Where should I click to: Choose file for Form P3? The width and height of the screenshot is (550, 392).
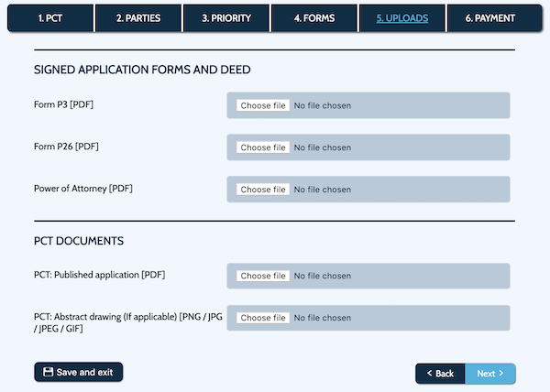click(x=263, y=105)
